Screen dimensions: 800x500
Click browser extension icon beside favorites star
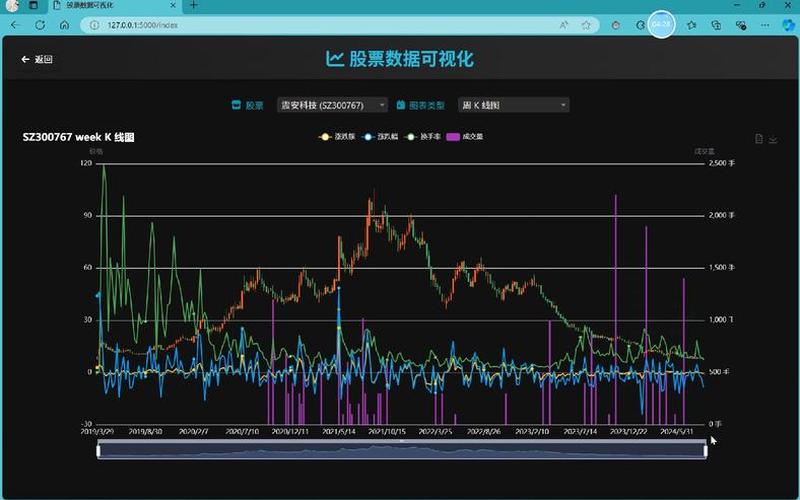tap(616, 25)
